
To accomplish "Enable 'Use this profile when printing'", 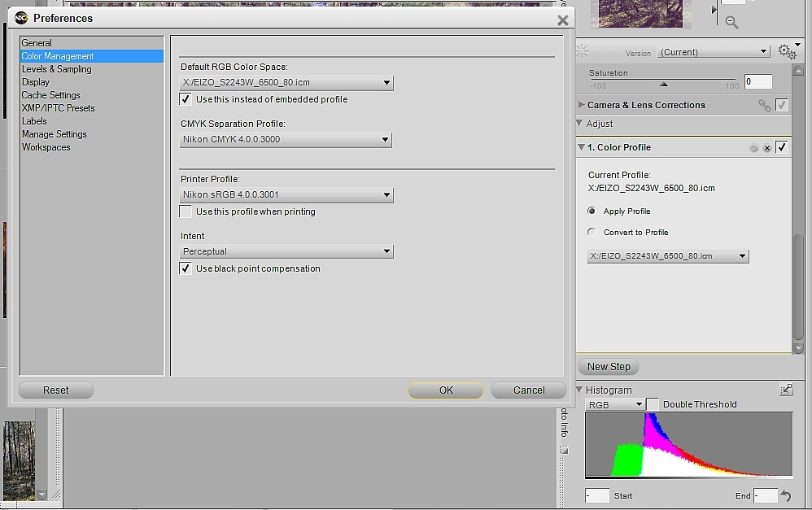I will point(186,211).
